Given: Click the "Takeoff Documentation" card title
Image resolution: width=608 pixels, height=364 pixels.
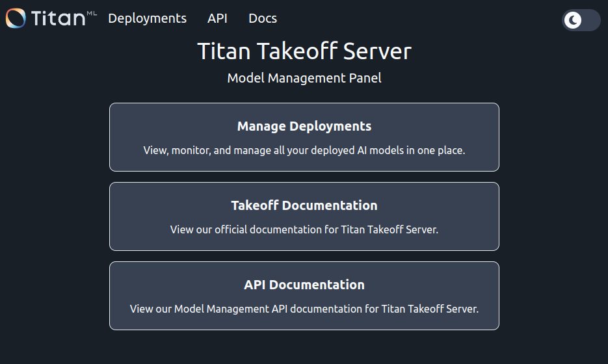Looking at the screenshot, I should click(x=304, y=205).
